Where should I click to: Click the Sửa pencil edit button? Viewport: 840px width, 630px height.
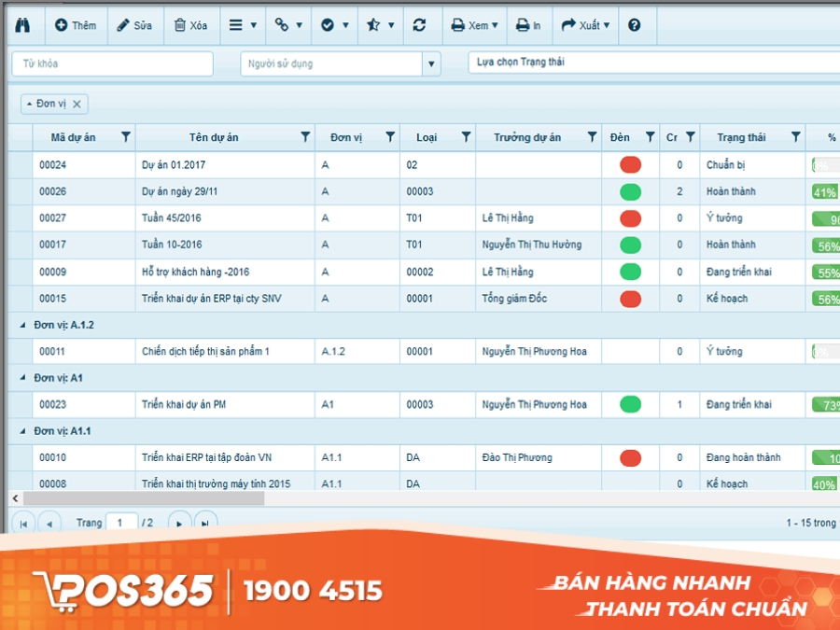point(134,25)
